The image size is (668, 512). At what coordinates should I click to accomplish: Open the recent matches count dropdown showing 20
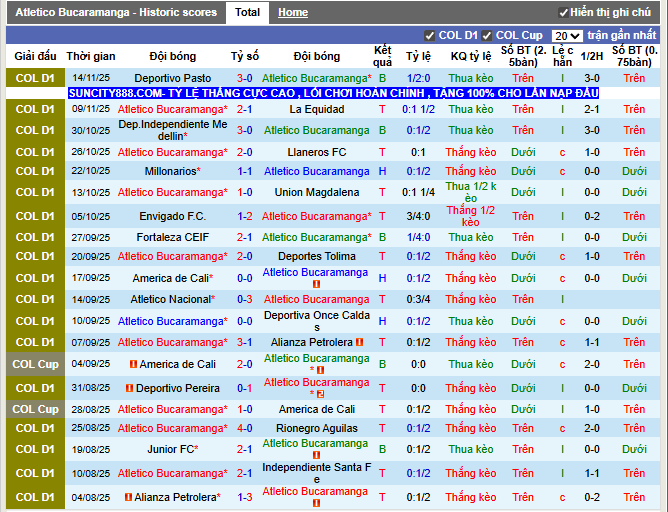pyautogui.click(x=567, y=35)
